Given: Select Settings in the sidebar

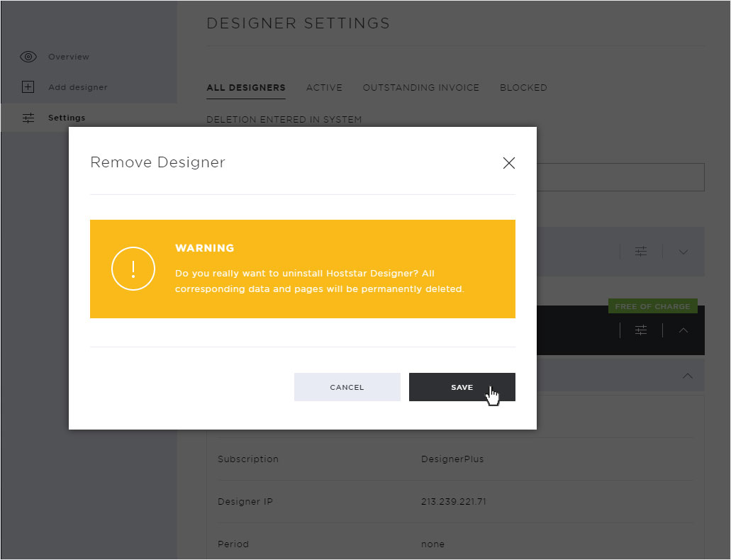Looking at the screenshot, I should click(67, 118).
